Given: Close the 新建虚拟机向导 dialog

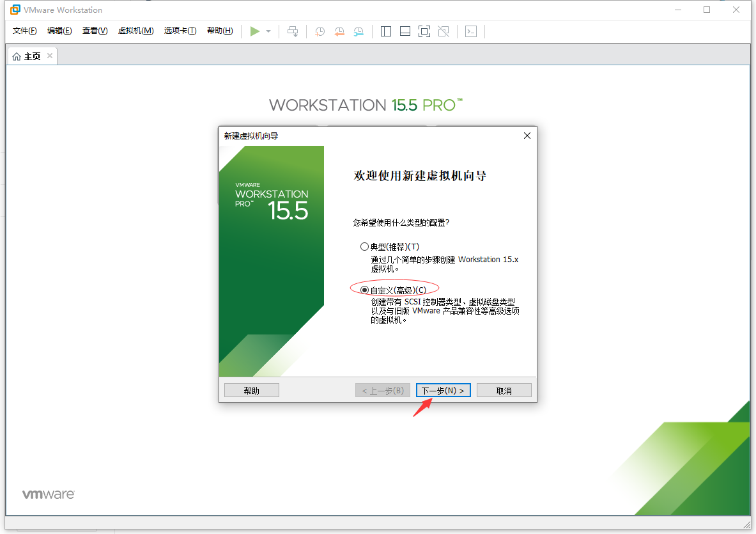Looking at the screenshot, I should [527, 136].
